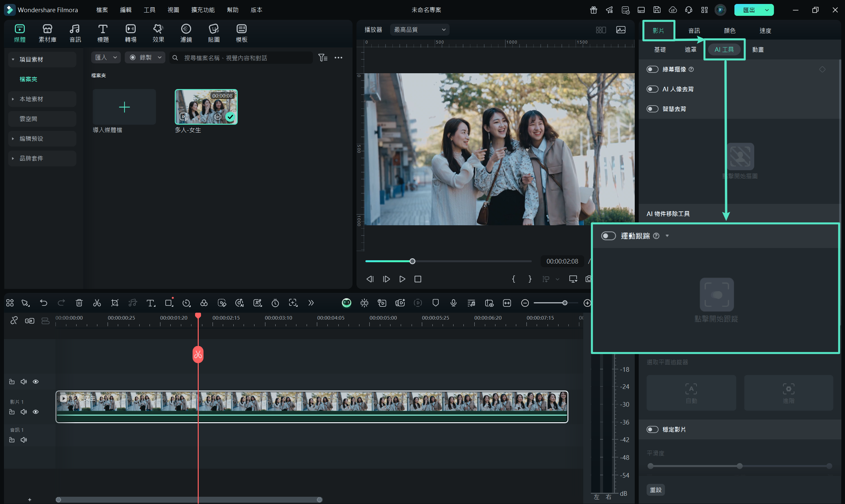Click the 匯出 export button

tap(749, 10)
